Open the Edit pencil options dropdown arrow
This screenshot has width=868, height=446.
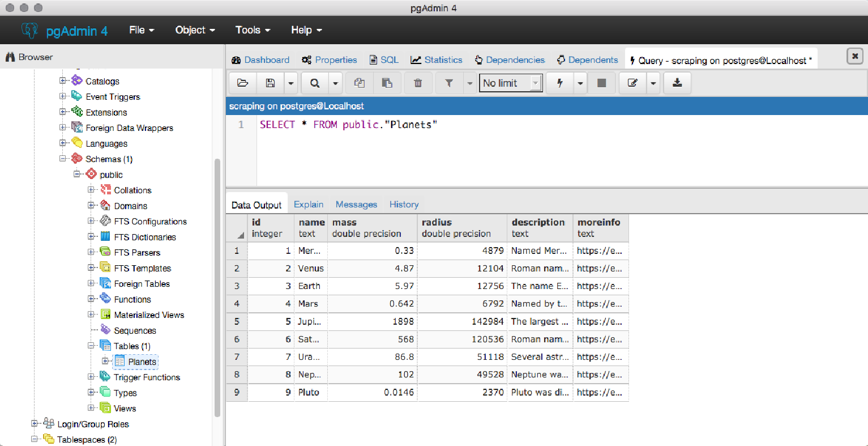(x=653, y=83)
